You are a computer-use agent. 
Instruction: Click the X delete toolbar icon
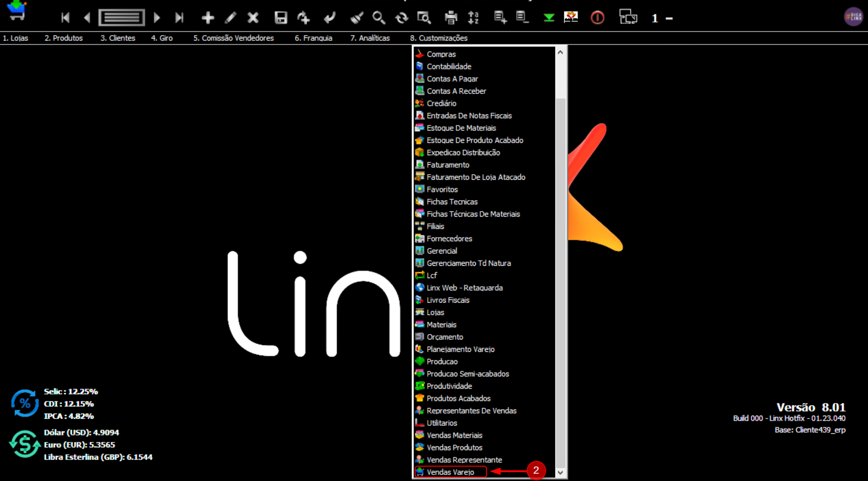point(253,18)
